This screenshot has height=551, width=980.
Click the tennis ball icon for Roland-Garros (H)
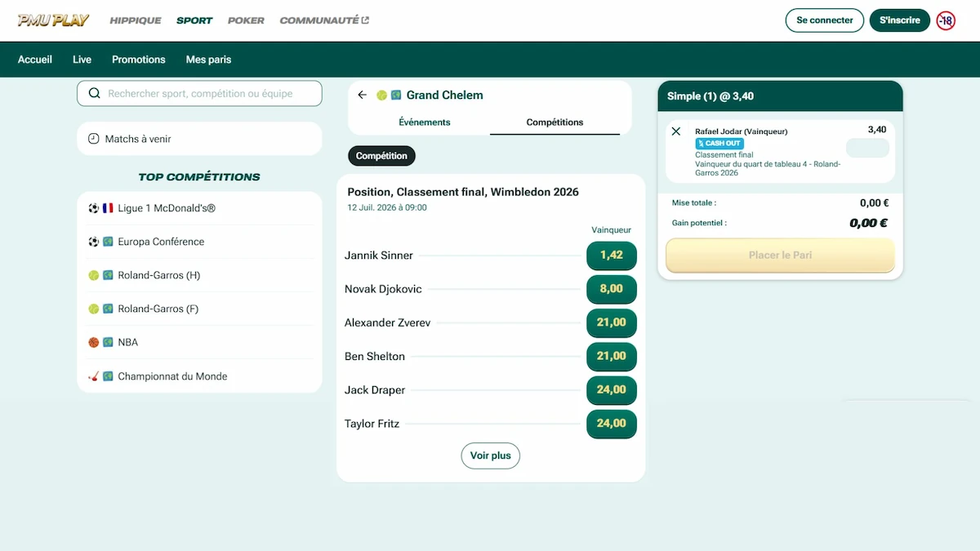(93, 275)
